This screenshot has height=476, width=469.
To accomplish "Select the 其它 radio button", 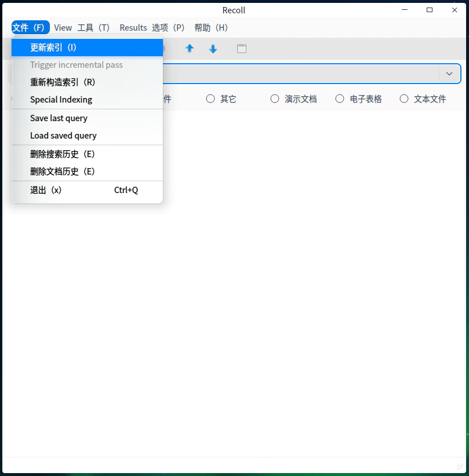I will point(210,99).
